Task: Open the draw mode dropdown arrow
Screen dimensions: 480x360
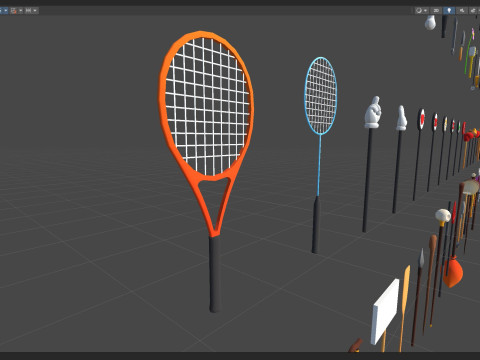Action: 425,11
